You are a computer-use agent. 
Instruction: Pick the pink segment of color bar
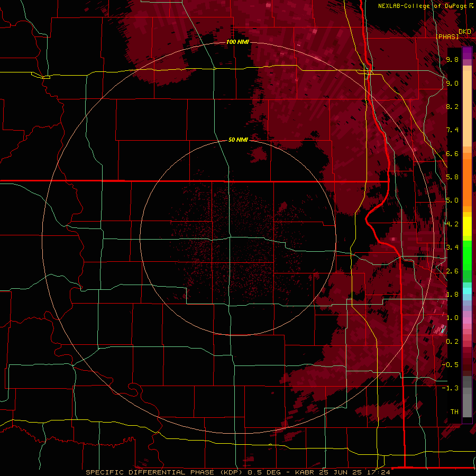[x=467, y=321]
